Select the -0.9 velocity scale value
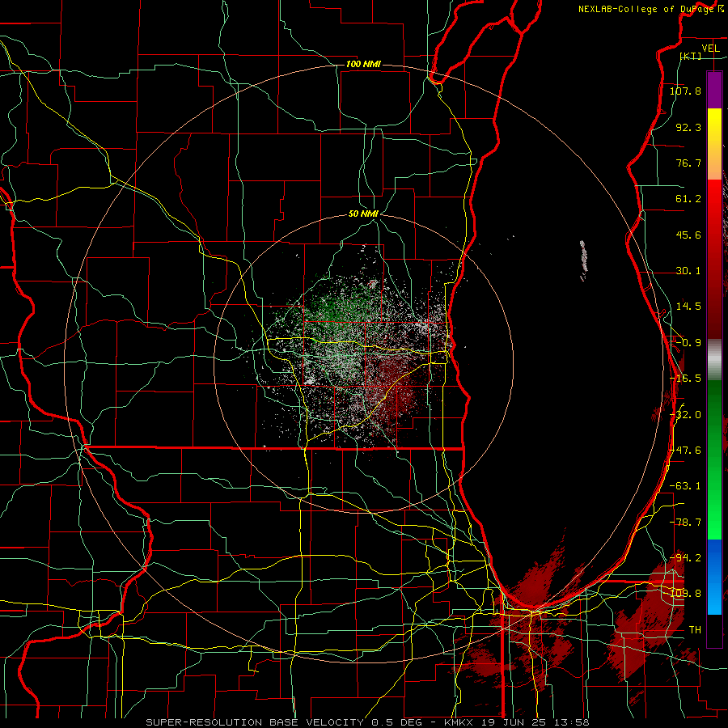Screen dimensions: 728x728 pyautogui.click(x=688, y=343)
